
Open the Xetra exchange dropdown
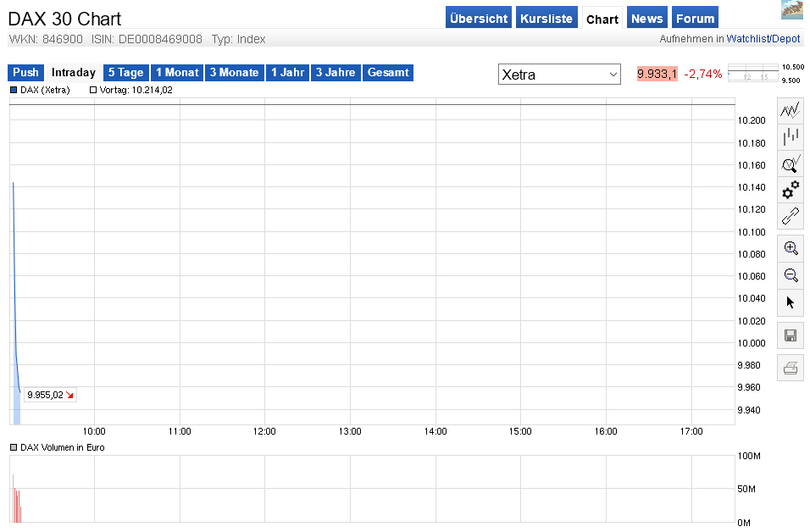point(559,74)
